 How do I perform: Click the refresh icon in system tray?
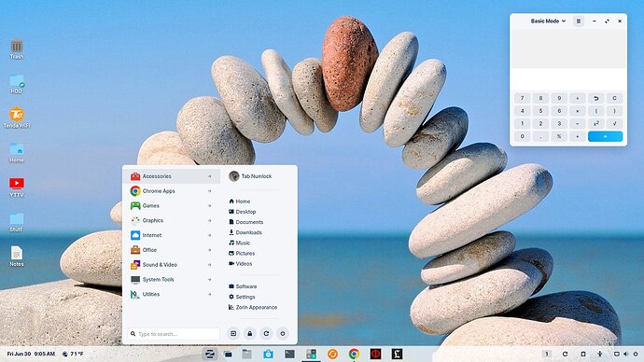pyautogui.click(x=566, y=354)
